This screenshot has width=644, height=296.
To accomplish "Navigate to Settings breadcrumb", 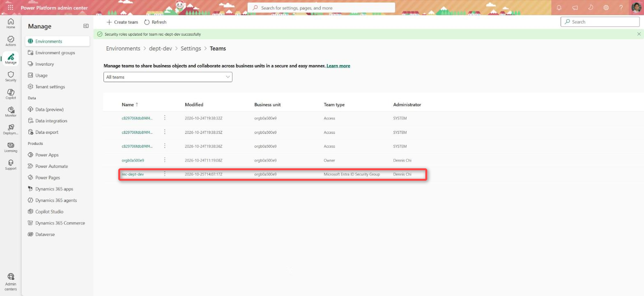I will coord(191,48).
